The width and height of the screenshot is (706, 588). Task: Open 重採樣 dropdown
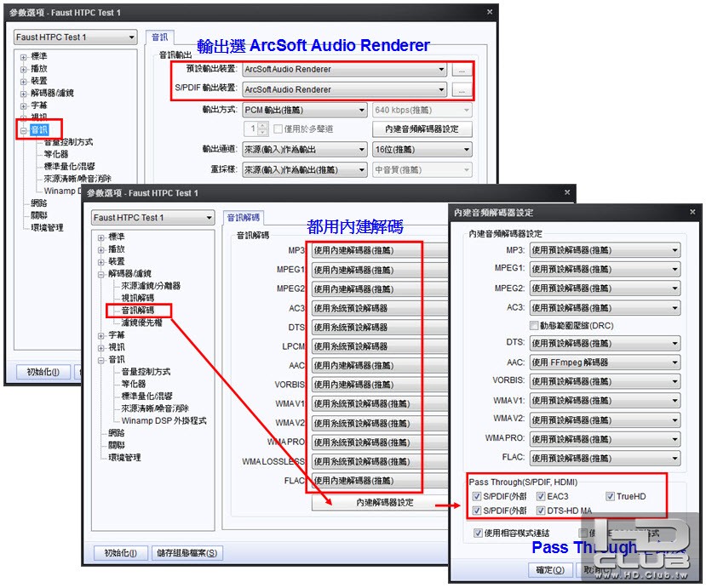point(305,169)
